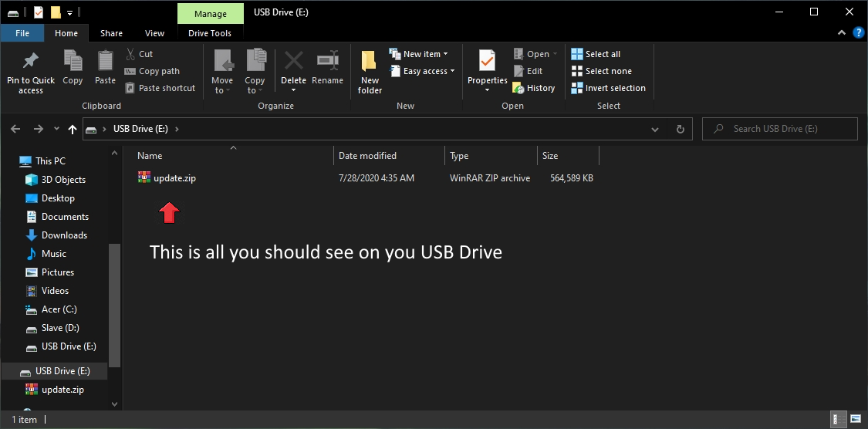The width and height of the screenshot is (868, 429).
Task: Expand the Properties dropdown arrow
Action: click(x=487, y=90)
